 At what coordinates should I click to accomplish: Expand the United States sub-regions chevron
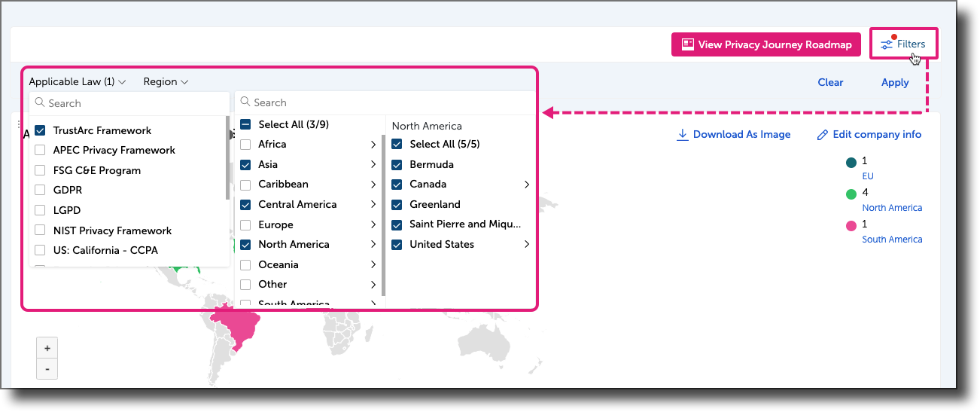tap(527, 244)
